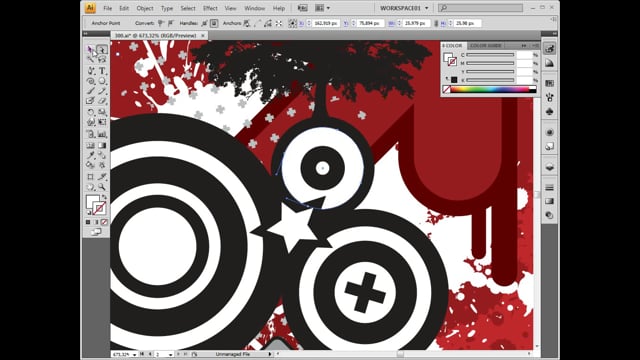
Task: Select the Free Transform tool
Action: tap(102, 122)
